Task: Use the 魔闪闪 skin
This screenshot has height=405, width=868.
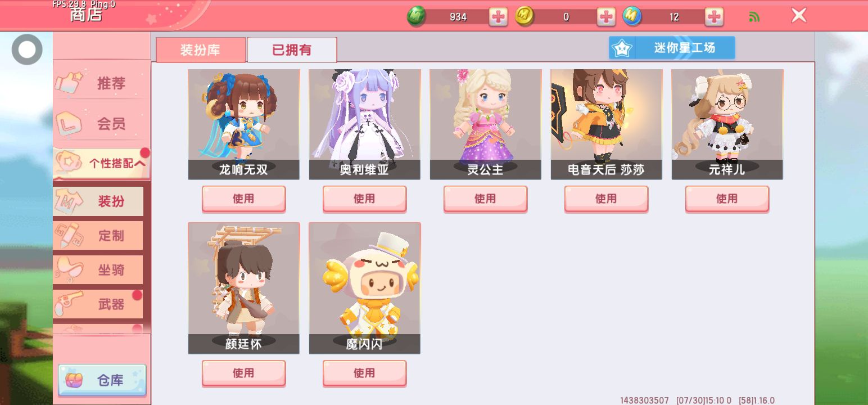Action: [x=364, y=373]
